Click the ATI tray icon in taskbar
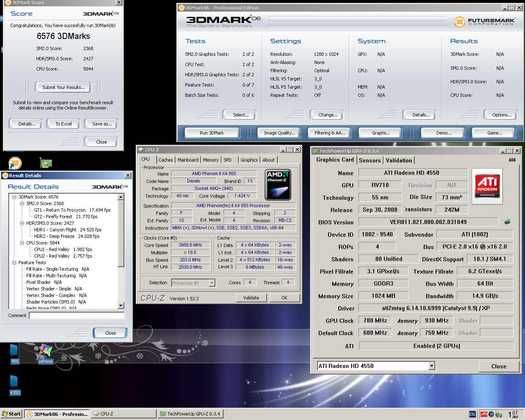This screenshot has width=525, height=420. click(x=484, y=414)
